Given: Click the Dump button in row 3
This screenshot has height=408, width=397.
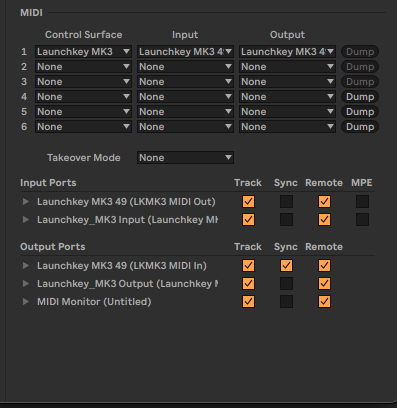Looking at the screenshot, I should pyautogui.click(x=360, y=82).
